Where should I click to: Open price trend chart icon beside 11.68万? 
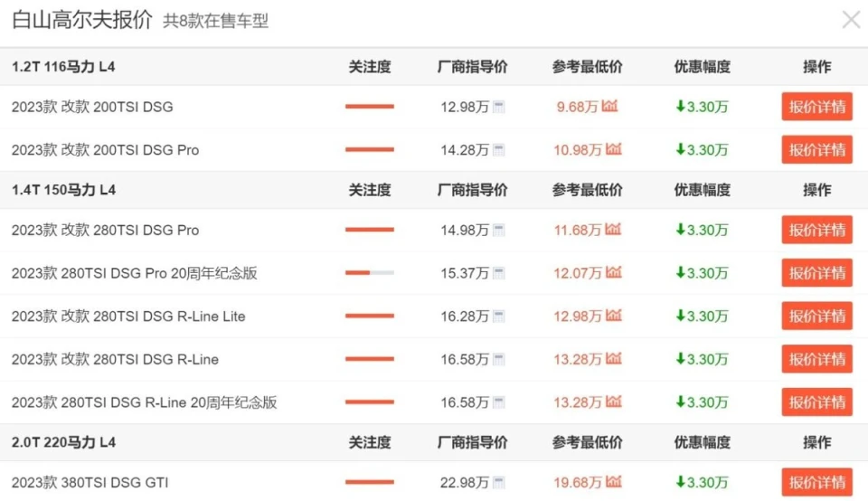point(613,229)
